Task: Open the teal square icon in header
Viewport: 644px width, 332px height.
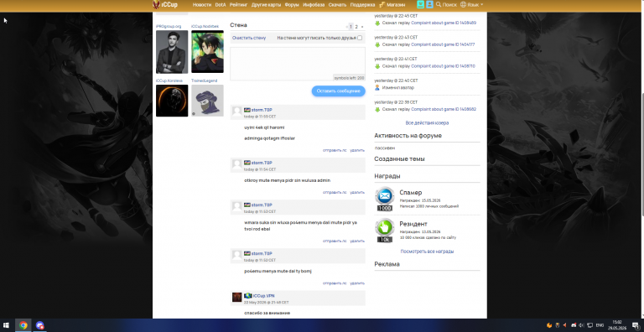Action: [420, 4]
